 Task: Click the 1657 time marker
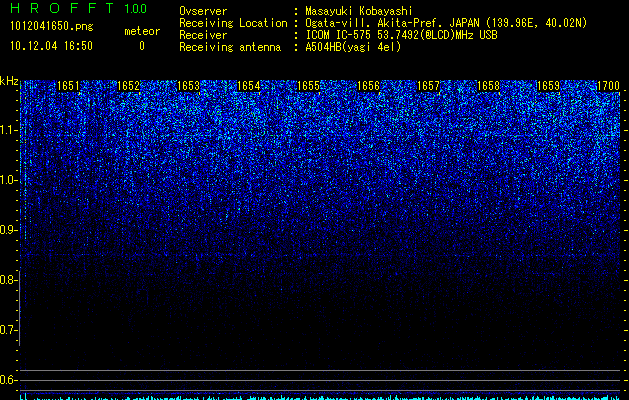(x=428, y=86)
